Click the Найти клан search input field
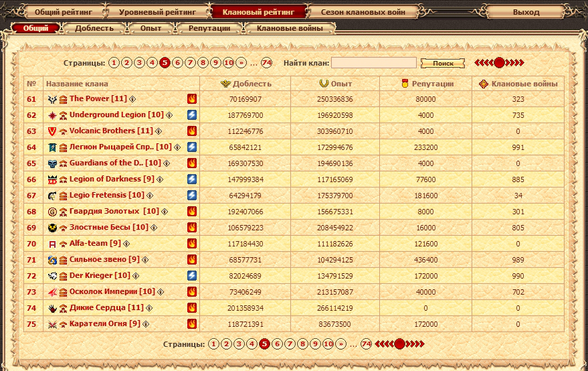The image size is (588, 371). (373, 63)
